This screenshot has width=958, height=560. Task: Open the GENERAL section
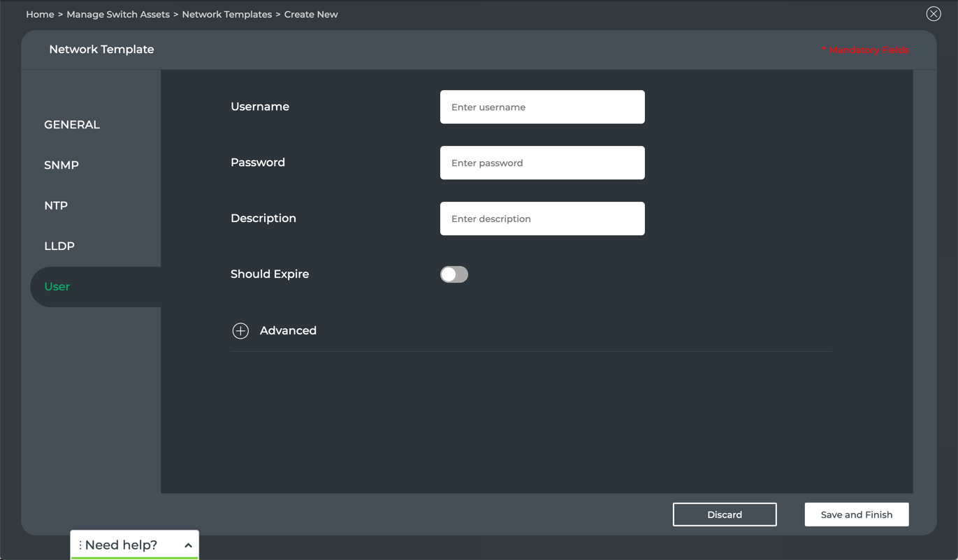[72, 125]
